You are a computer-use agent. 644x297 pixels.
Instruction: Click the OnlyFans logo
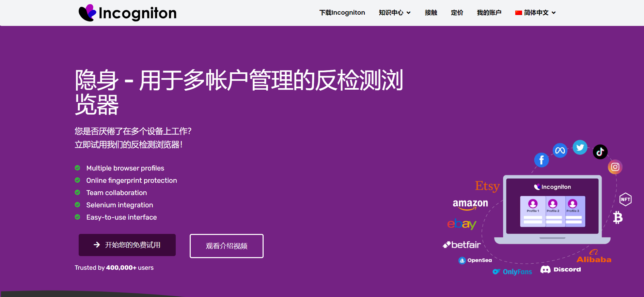point(512,272)
